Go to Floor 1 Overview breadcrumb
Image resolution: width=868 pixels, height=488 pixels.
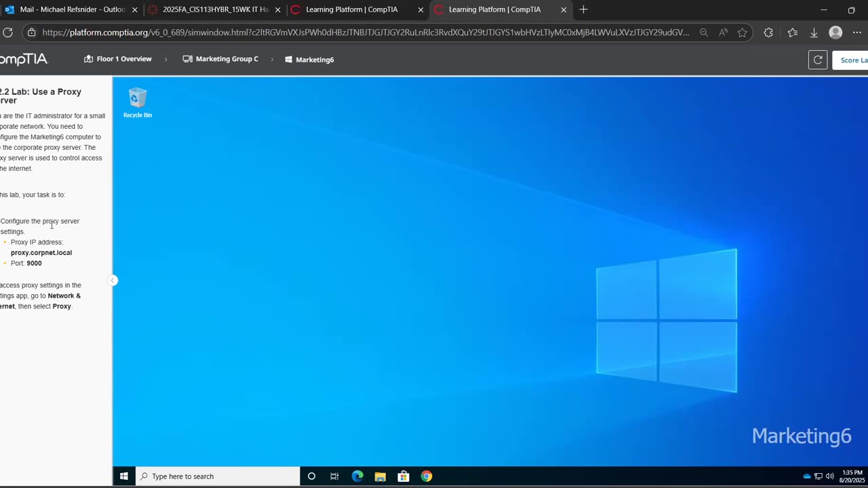tap(118, 59)
